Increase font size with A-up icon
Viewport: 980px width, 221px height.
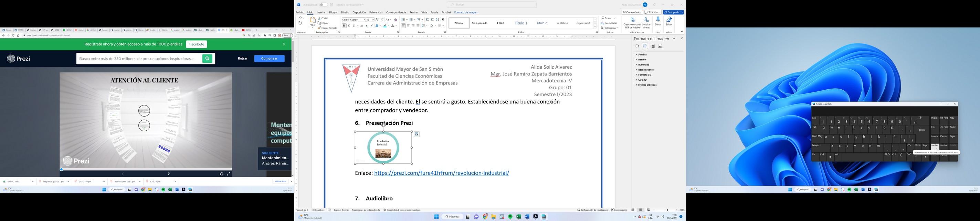377,19
